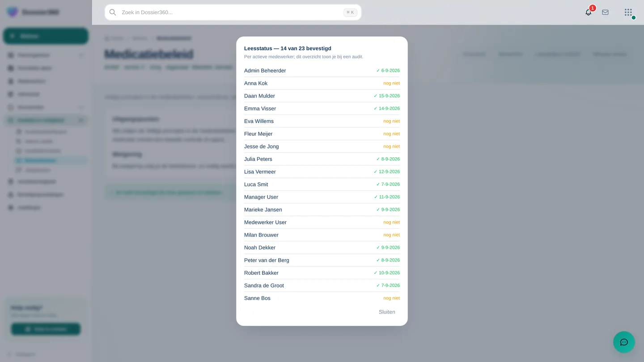
Task: Click Sanne Bos's 'nog niet' status
Action: pyautogui.click(x=391, y=298)
